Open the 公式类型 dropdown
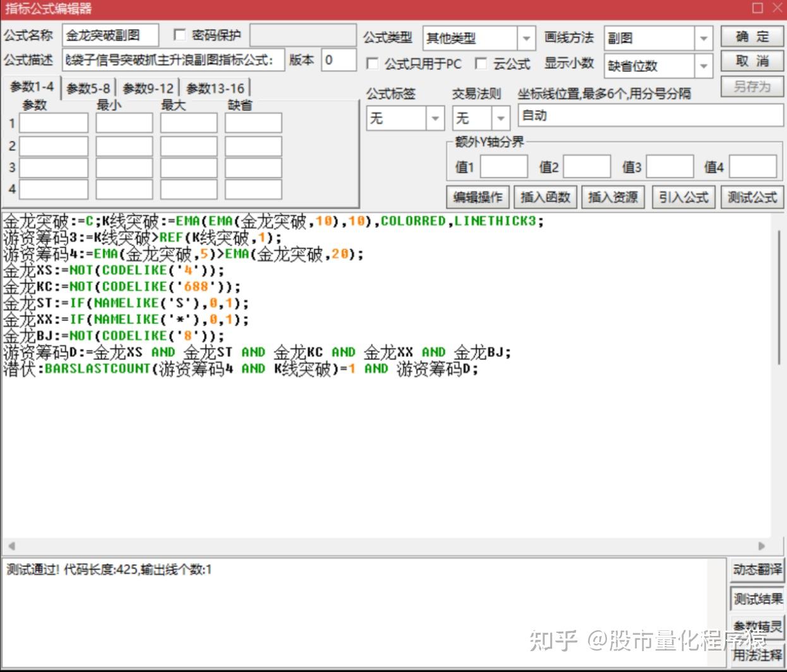 click(x=526, y=39)
